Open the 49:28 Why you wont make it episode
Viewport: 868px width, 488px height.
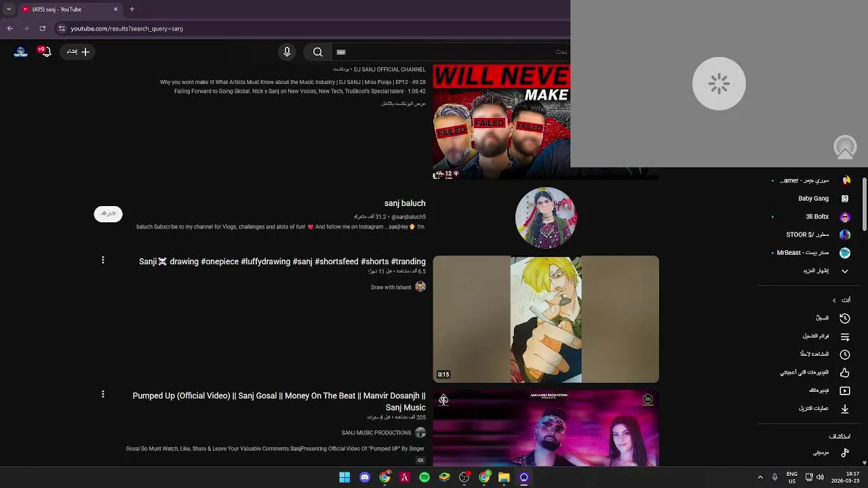click(x=293, y=82)
